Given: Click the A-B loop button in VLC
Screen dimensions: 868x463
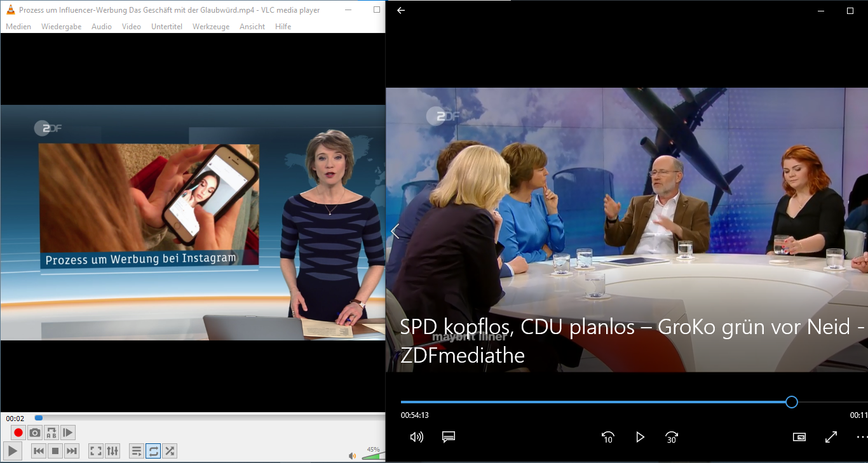Looking at the screenshot, I should tap(51, 433).
